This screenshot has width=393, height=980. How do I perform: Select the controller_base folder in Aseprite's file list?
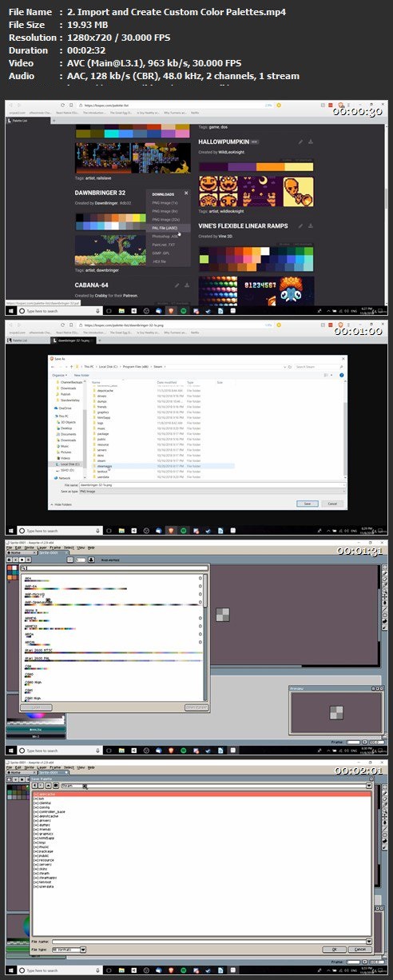pyautogui.click(x=51, y=812)
